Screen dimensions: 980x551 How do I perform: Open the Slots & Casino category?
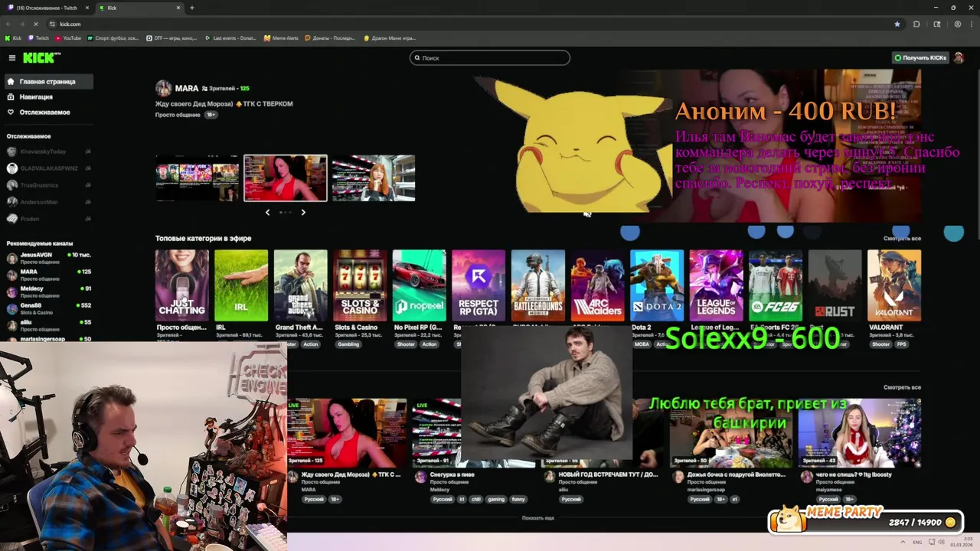pos(360,285)
